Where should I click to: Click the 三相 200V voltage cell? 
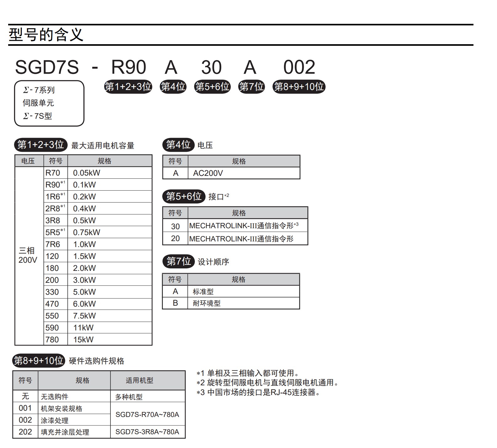28,255
